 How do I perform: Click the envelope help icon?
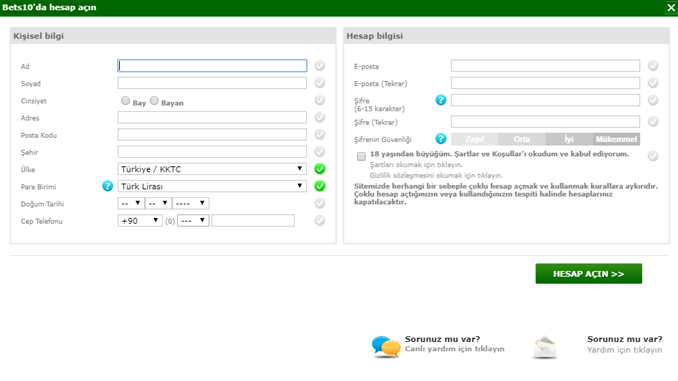[545, 347]
